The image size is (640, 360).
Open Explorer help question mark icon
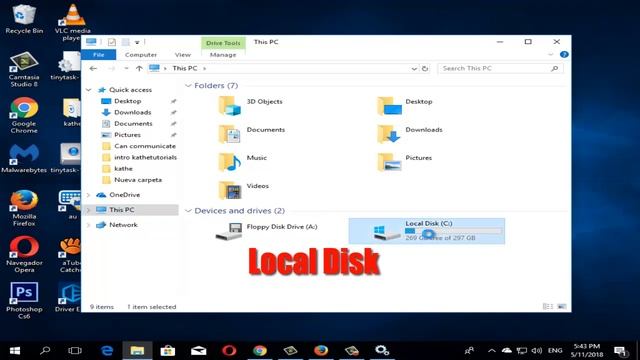click(564, 54)
